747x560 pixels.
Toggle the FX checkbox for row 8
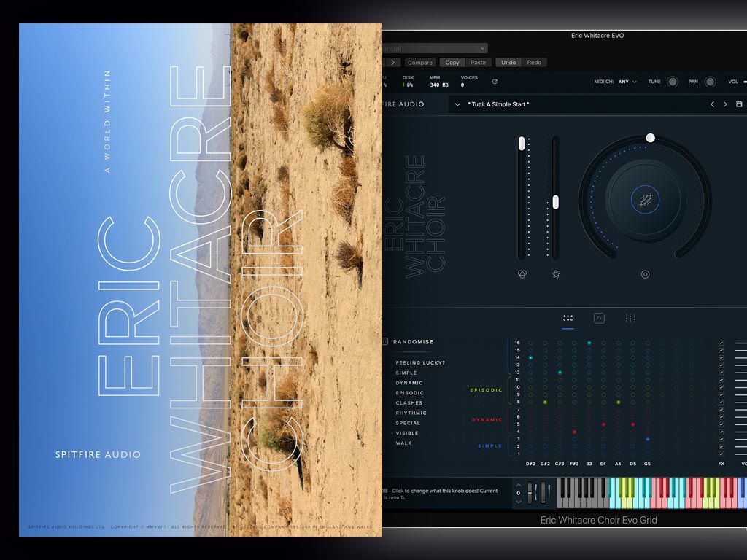pyautogui.click(x=721, y=402)
